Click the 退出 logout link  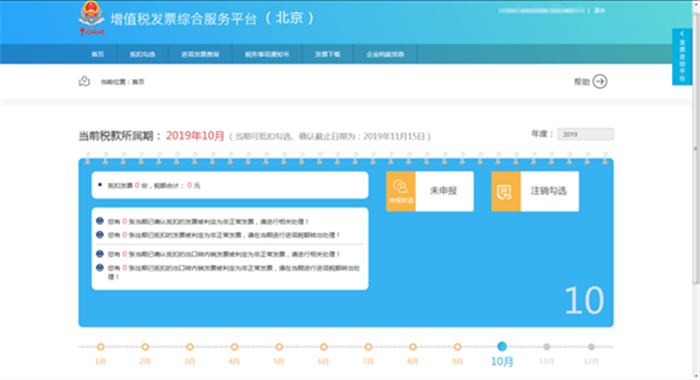(x=600, y=10)
